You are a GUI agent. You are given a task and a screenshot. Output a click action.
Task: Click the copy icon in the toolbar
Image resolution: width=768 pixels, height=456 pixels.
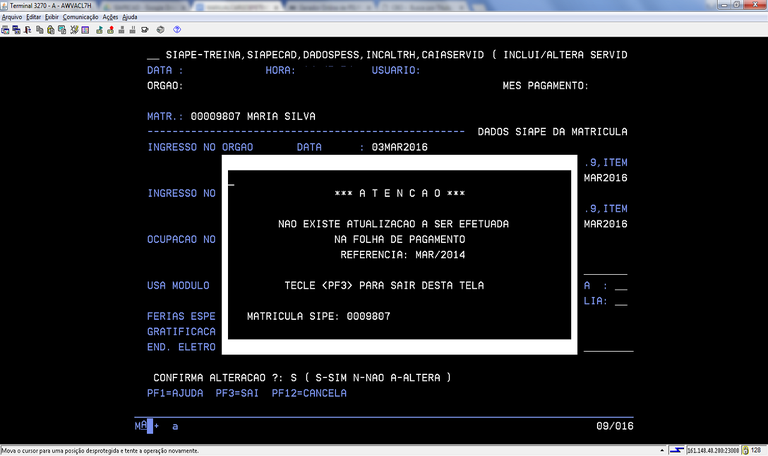click(39, 30)
